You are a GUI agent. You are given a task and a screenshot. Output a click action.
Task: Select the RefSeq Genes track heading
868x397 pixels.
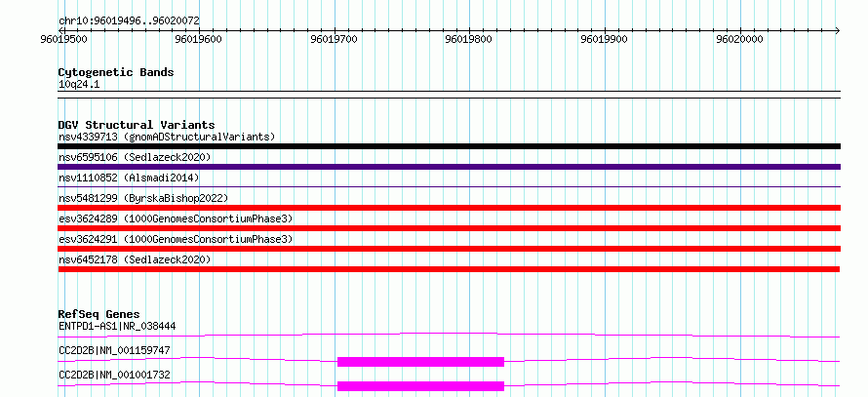tap(99, 314)
